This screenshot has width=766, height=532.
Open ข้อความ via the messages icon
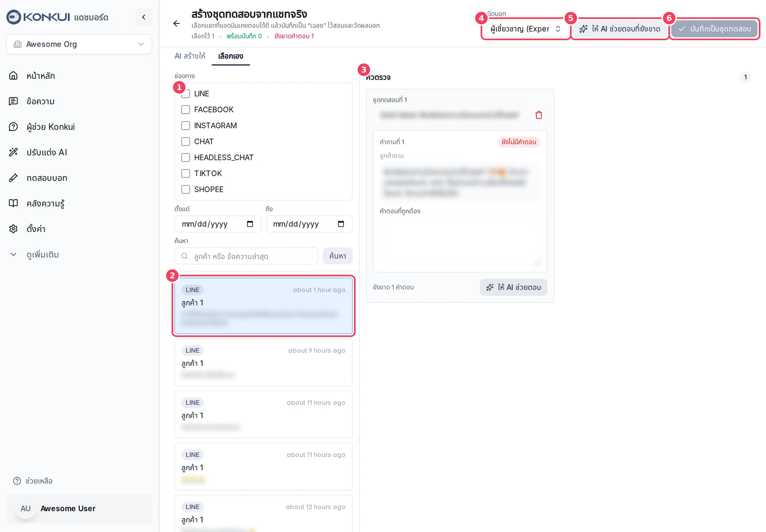13,101
